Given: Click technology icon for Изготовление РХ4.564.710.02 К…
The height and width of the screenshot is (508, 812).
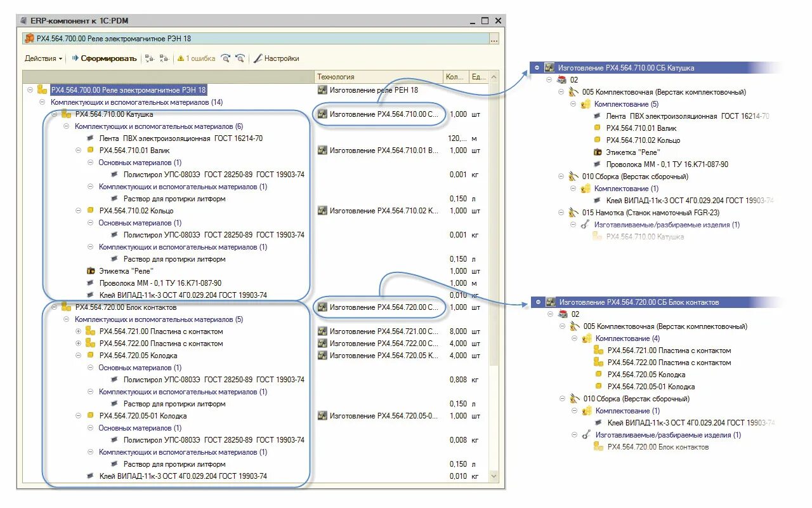Looking at the screenshot, I should (322, 211).
